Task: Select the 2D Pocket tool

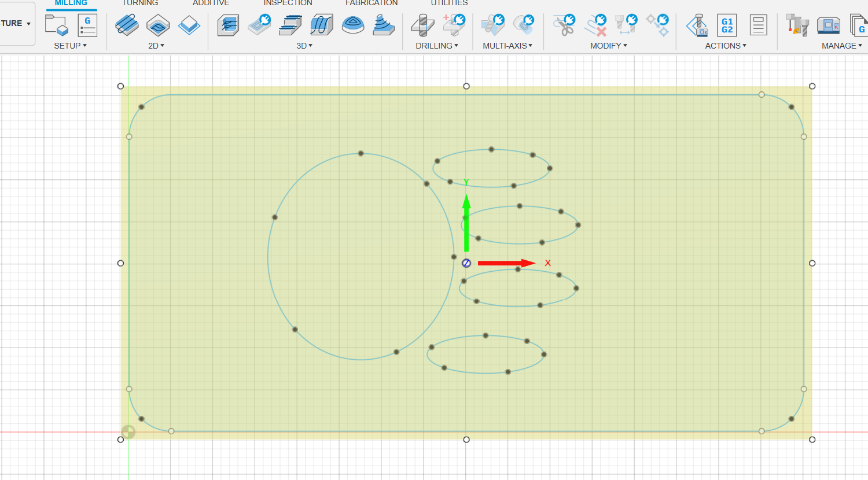Action: tap(158, 25)
